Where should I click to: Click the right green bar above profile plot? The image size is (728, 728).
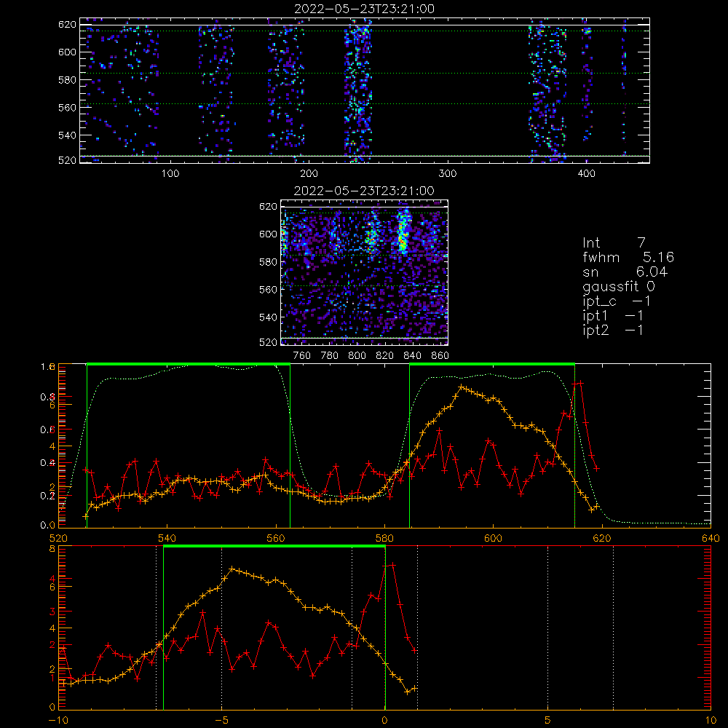click(492, 365)
